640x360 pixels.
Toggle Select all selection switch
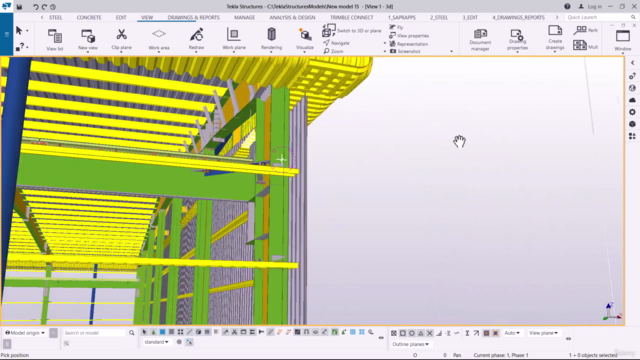click(x=144, y=332)
